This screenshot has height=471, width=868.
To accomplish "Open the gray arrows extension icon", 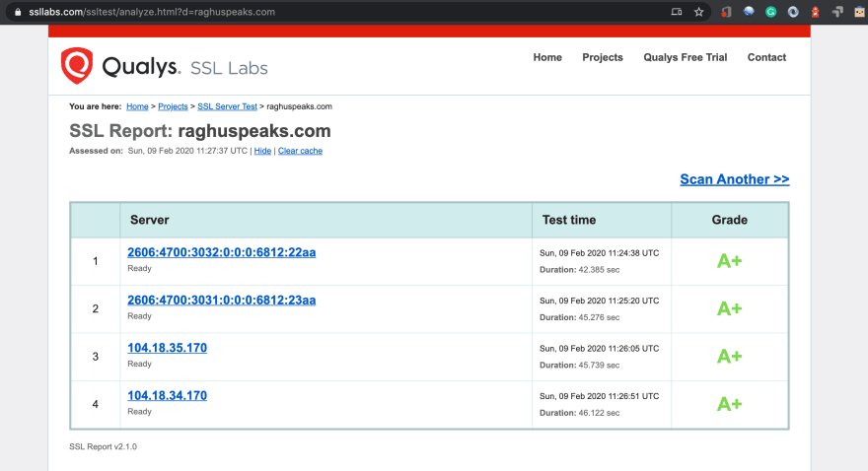I will coord(837,12).
